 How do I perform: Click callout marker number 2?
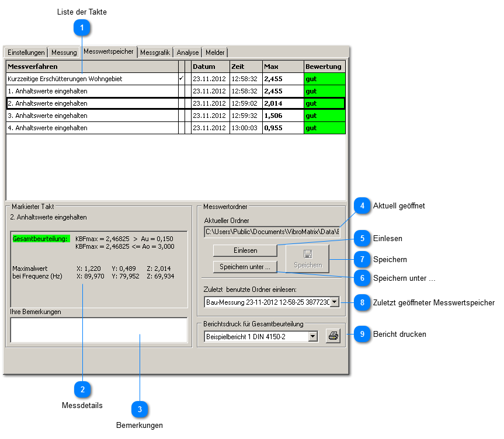tap(82, 389)
